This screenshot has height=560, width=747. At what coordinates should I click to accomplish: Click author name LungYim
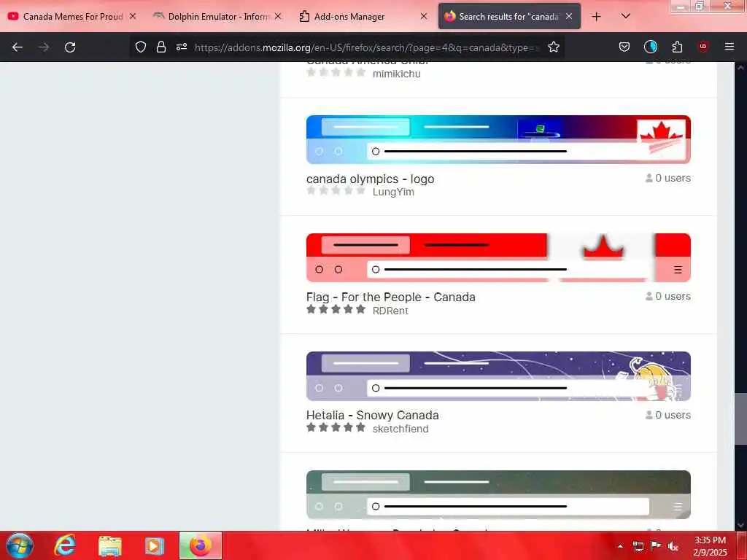tap(393, 192)
